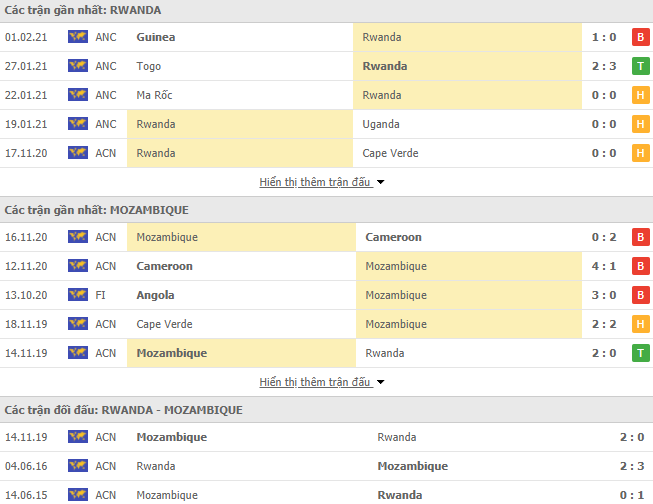Click the 'Hiển thị thêm trận đấu' link under Mozambique
Image resolution: width=653 pixels, height=504 pixels.
(315, 382)
